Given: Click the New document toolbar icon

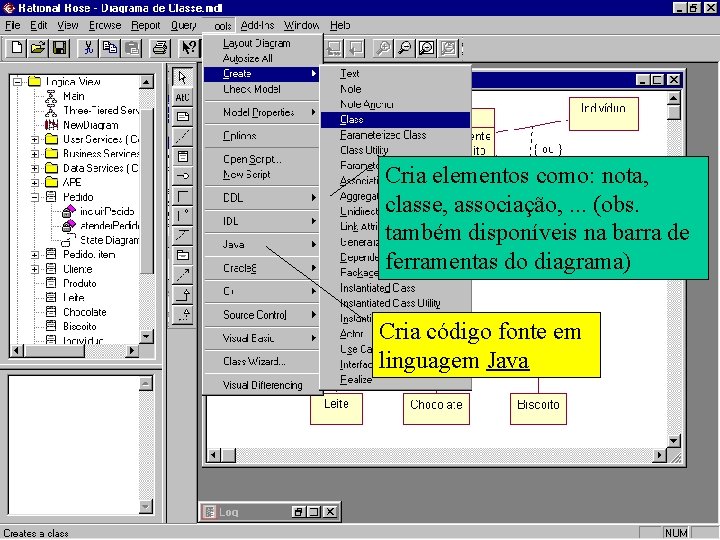Looking at the screenshot, I should point(17,48).
